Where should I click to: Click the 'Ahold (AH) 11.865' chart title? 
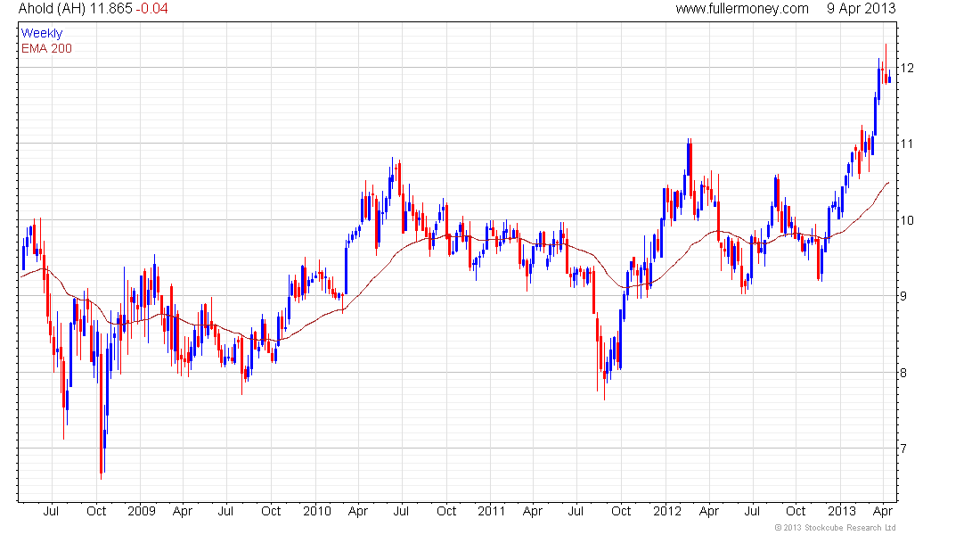[x=75, y=9]
